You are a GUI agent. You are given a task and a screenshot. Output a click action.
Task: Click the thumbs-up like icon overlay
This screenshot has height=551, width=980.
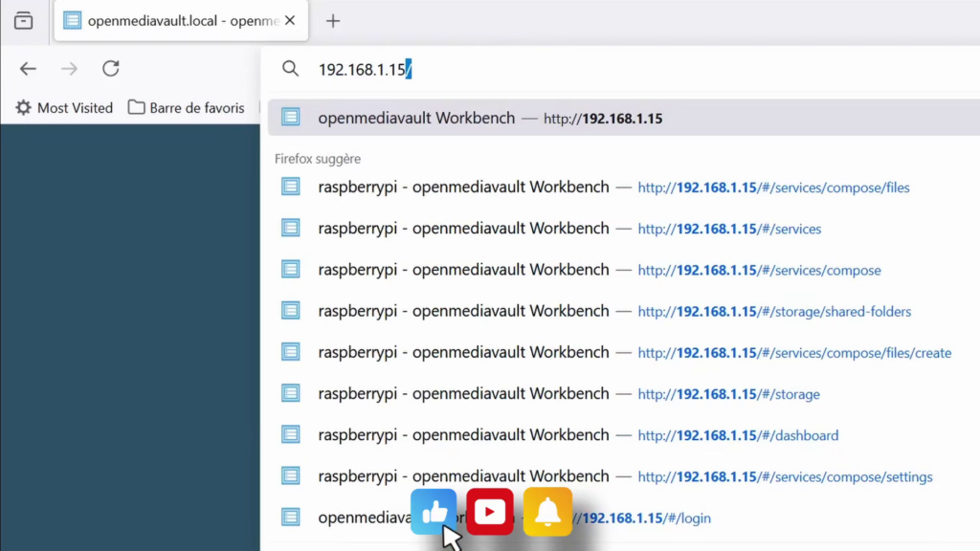tap(434, 512)
